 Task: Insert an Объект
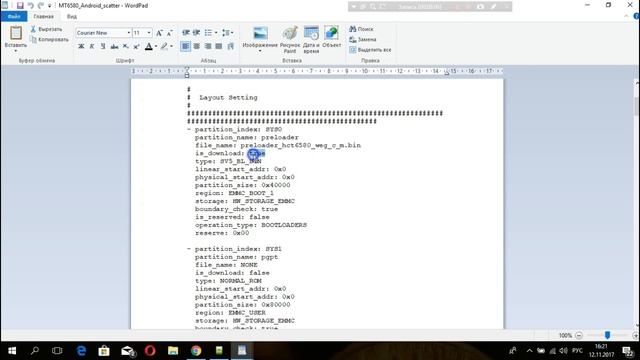pos(331,37)
